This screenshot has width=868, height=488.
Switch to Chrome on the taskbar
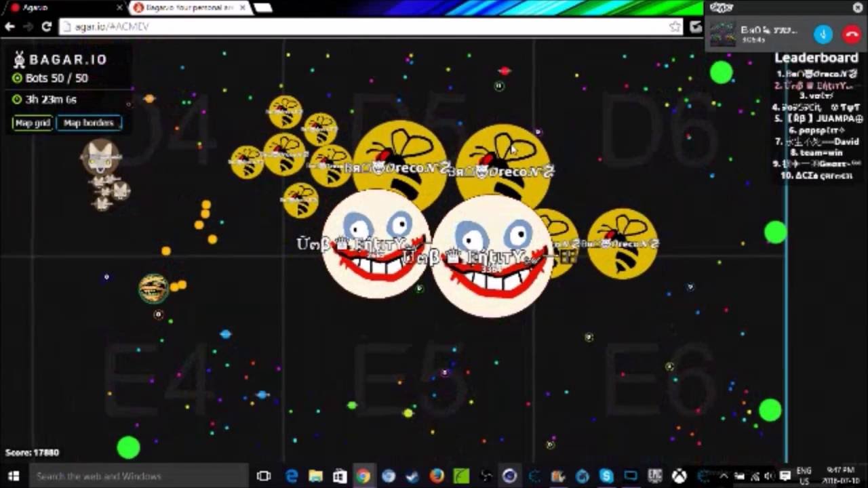pos(363,476)
